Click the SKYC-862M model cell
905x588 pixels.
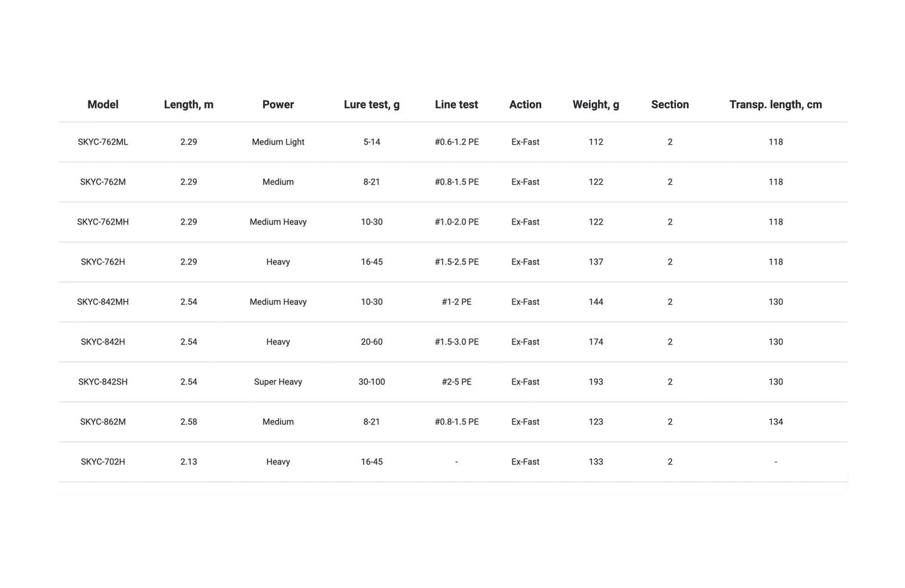tap(103, 422)
